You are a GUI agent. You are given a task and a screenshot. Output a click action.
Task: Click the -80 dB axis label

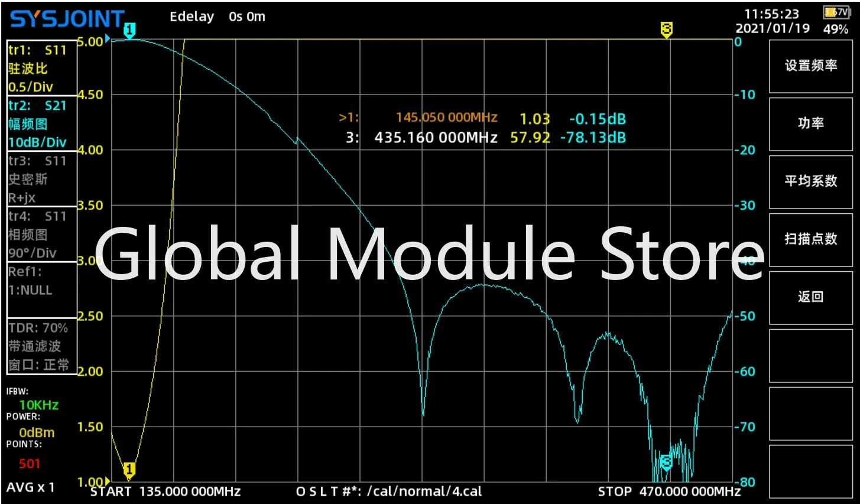point(745,482)
